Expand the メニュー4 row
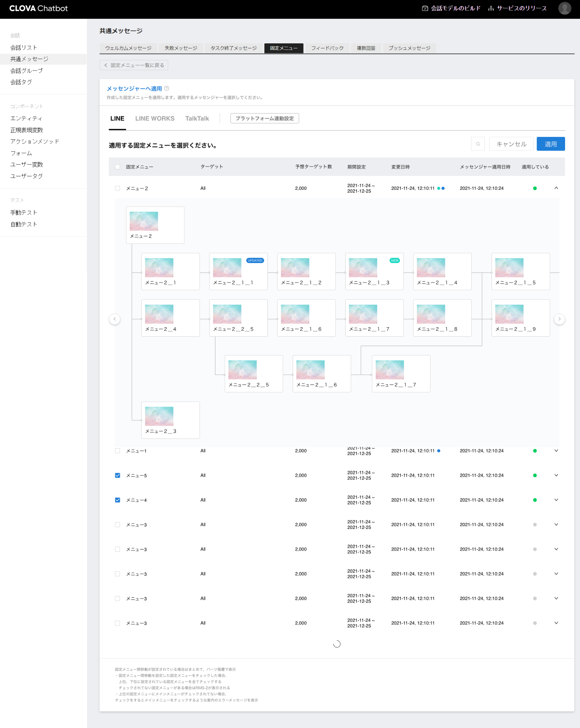Screen dimensions: 580x728 pos(556,500)
